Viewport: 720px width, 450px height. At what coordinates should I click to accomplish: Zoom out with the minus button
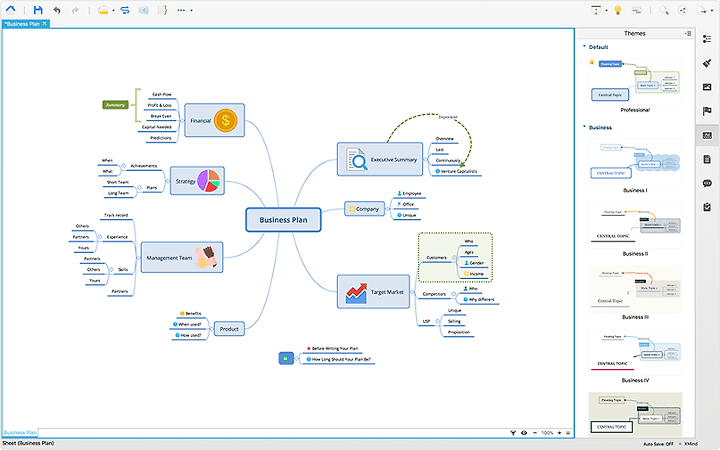(535, 433)
